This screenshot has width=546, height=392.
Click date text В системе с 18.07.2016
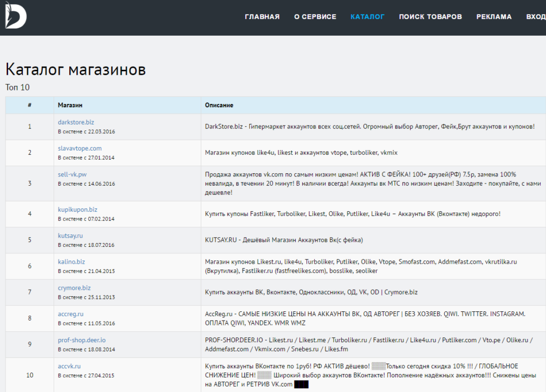(x=86, y=245)
